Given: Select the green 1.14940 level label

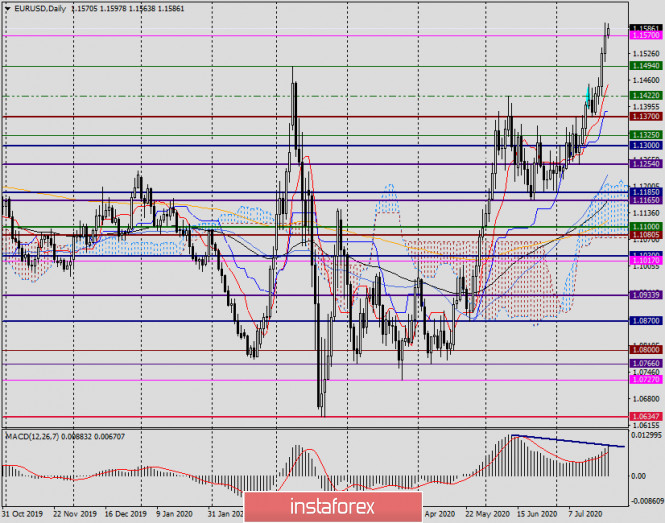Looking at the screenshot, I should coord(643,66).
